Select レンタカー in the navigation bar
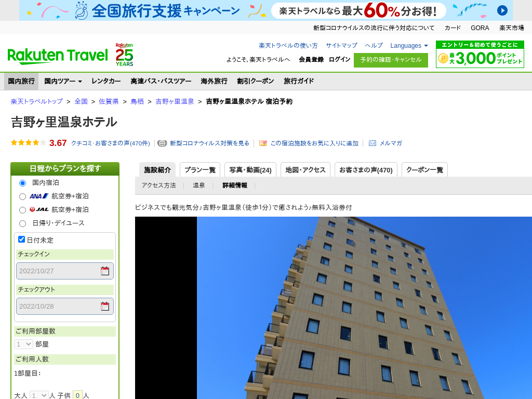Image resolution: width=532 pixels, height=399 pixels. pos(106,81)
